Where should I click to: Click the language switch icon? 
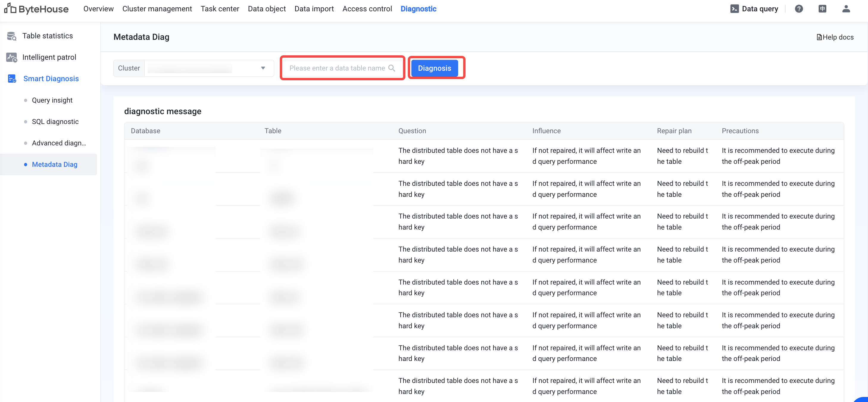pos(822,9)
